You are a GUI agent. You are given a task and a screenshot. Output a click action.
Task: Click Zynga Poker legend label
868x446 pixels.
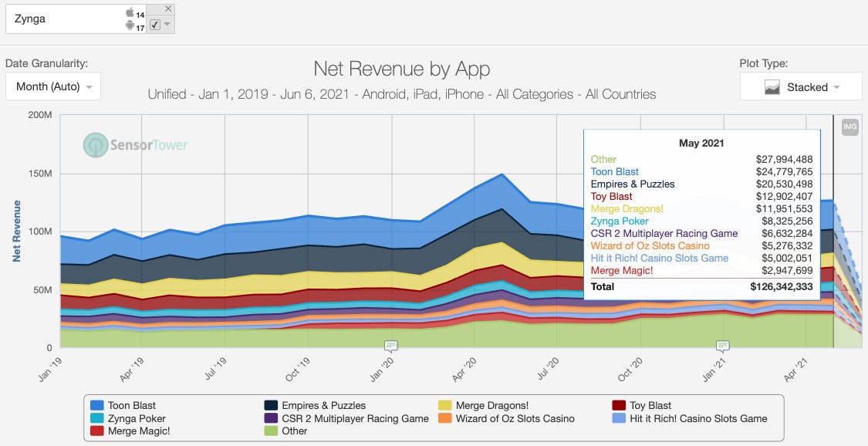(x=137, y=418)
